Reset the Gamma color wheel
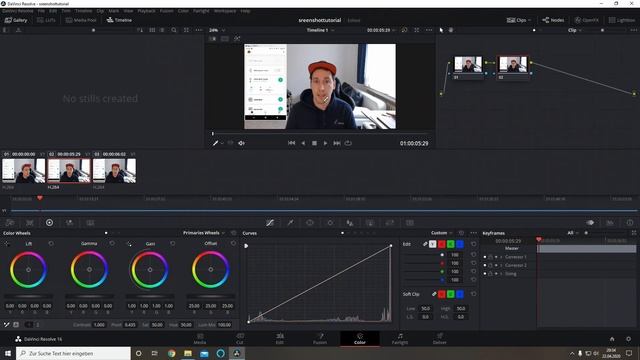This screenshot has height=360, width=640. click(x=112, y=243)
